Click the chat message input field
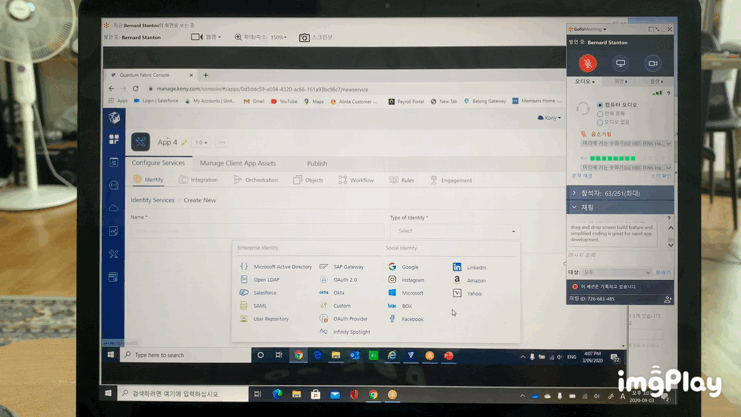The width and height of the screenshot is (741, 417). 619,255
